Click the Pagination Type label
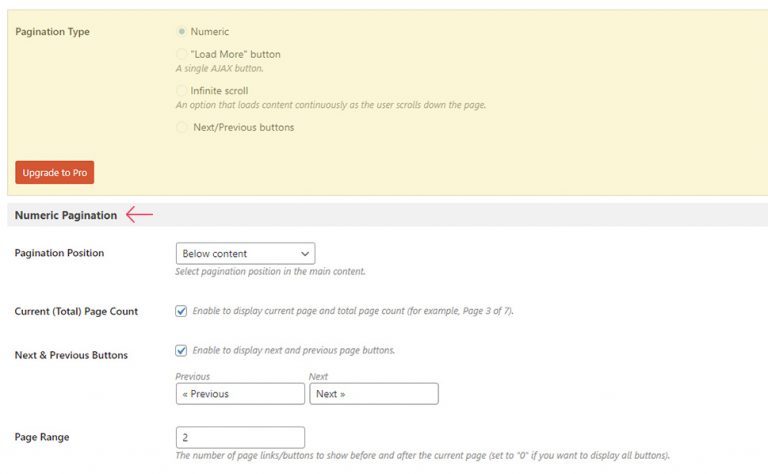The height and width of the screenshot is (474, 768). [x=52, y=32]
